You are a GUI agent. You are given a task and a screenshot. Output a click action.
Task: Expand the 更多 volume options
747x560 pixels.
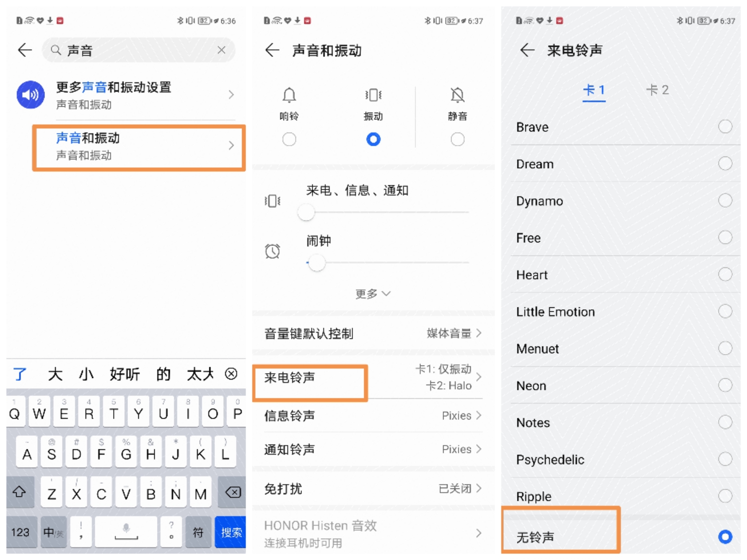pos(373,294)
